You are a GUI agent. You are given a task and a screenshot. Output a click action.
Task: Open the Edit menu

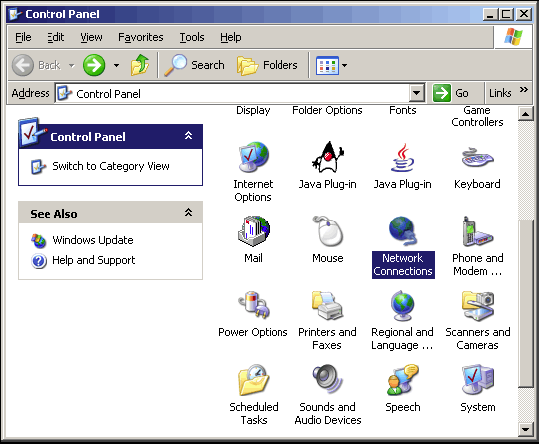[x=56, y=37]
